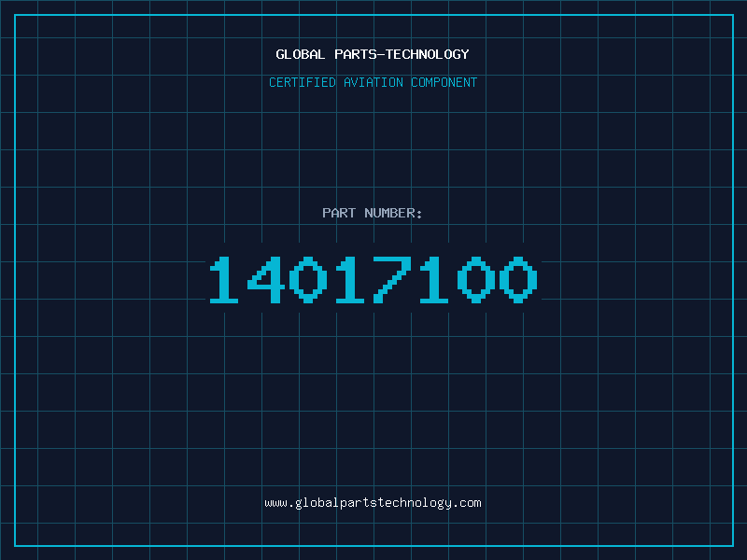
Task: Click the GLOBAL PARTS-TECHNOLOGY heading
Action: pyautogui.click(x=373, y=54)
